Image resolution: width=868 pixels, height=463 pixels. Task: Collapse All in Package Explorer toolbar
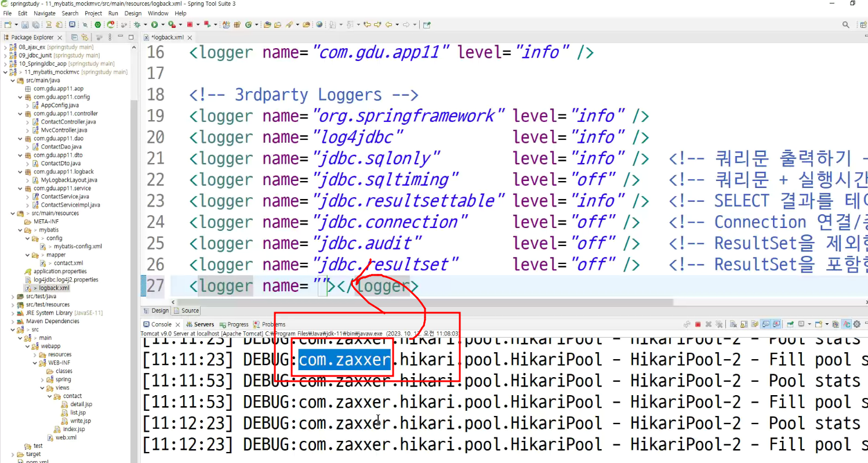(74, 37)
